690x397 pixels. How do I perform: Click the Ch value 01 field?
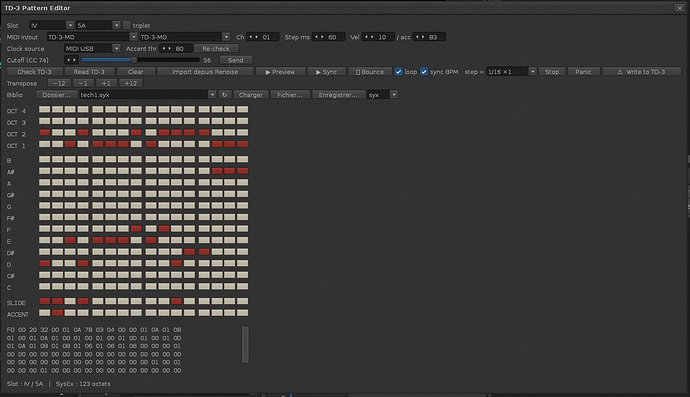266,37
